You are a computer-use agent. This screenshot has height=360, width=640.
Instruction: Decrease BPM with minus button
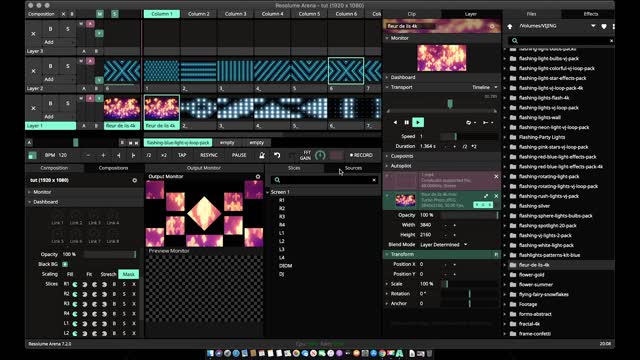(x=88, y=155)
